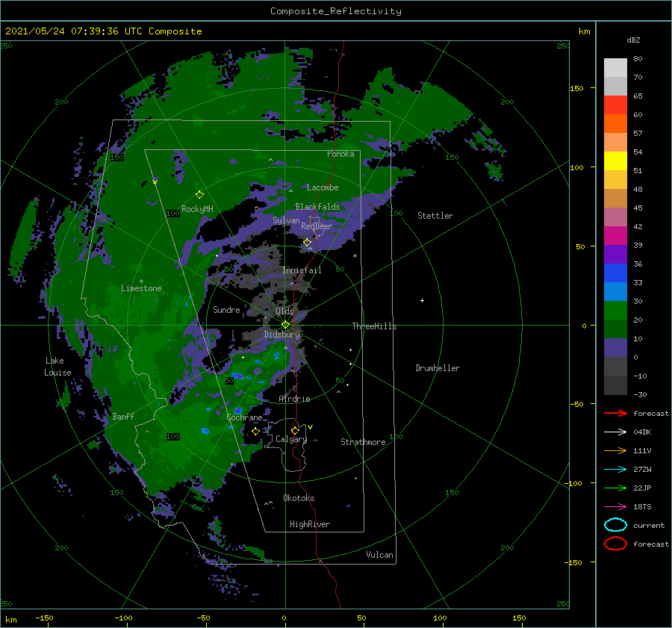Click the magenta 18TS arrow legend icon
The width and height of the screenshot is (672, 628).
tap(615, 507)
